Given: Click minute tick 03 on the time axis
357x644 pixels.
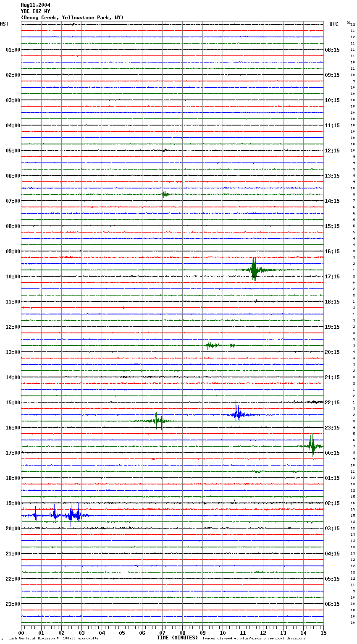Looking at the screenshot, I should click(81, 633).
